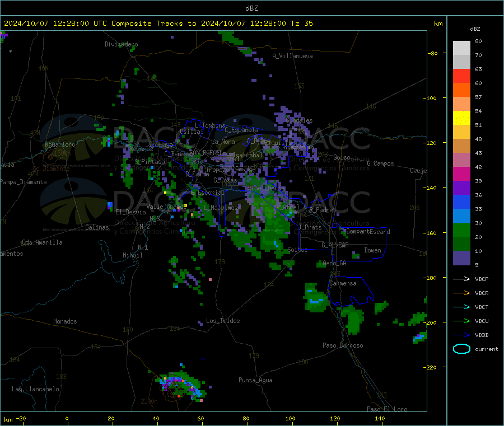Image resolution: width=504 pixels, height=426 pixels.
Task: Click the 'Carmensa' map label
Action: click(343, 283)
